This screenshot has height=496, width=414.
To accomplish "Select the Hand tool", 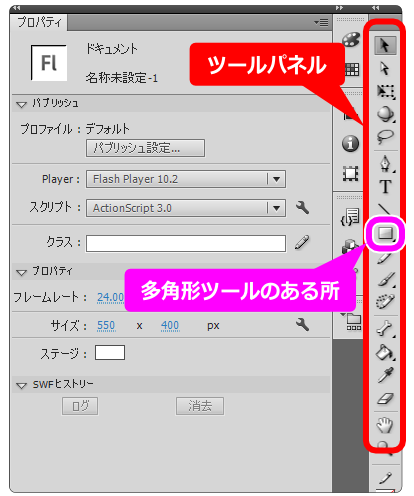I will point(385,425).
